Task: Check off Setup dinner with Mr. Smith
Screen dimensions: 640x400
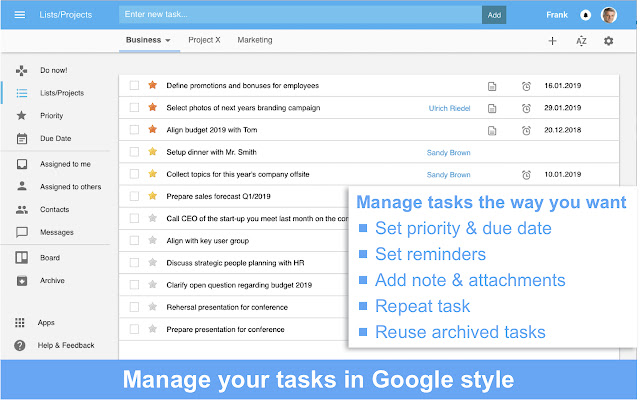Action: (x=134, y=152)
